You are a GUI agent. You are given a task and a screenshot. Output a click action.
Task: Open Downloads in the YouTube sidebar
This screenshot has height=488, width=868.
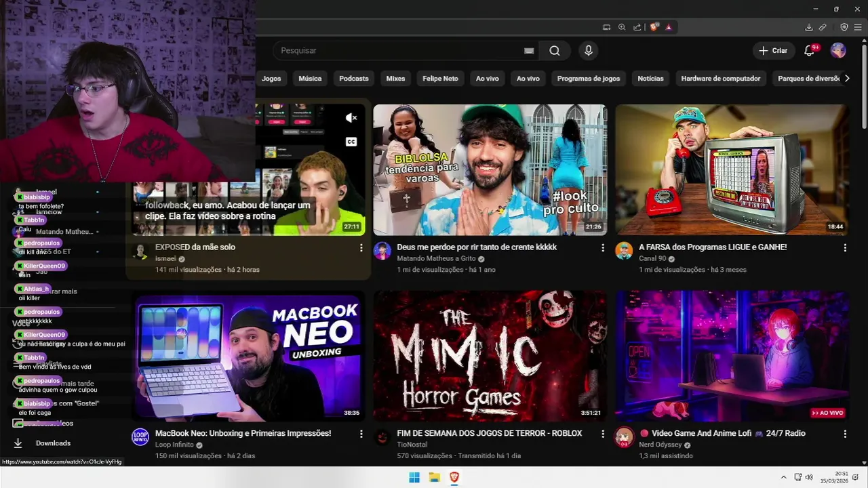click(53, 443)
